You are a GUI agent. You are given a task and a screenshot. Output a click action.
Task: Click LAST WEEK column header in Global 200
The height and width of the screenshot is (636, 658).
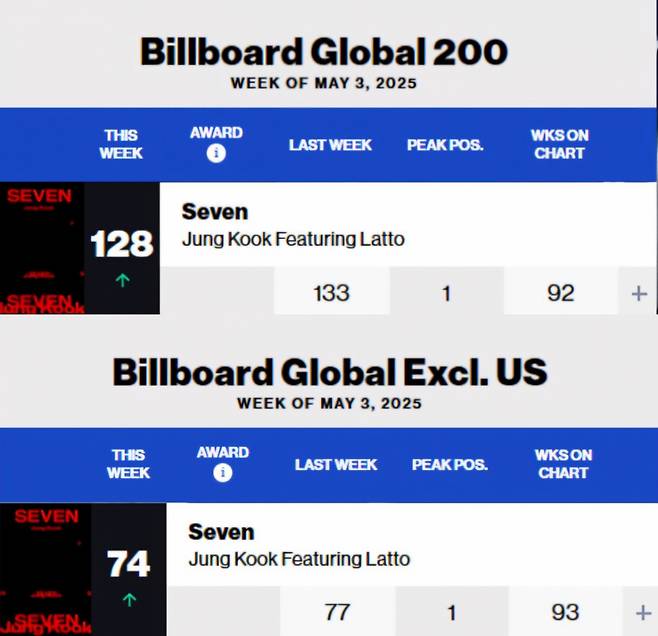330,145
